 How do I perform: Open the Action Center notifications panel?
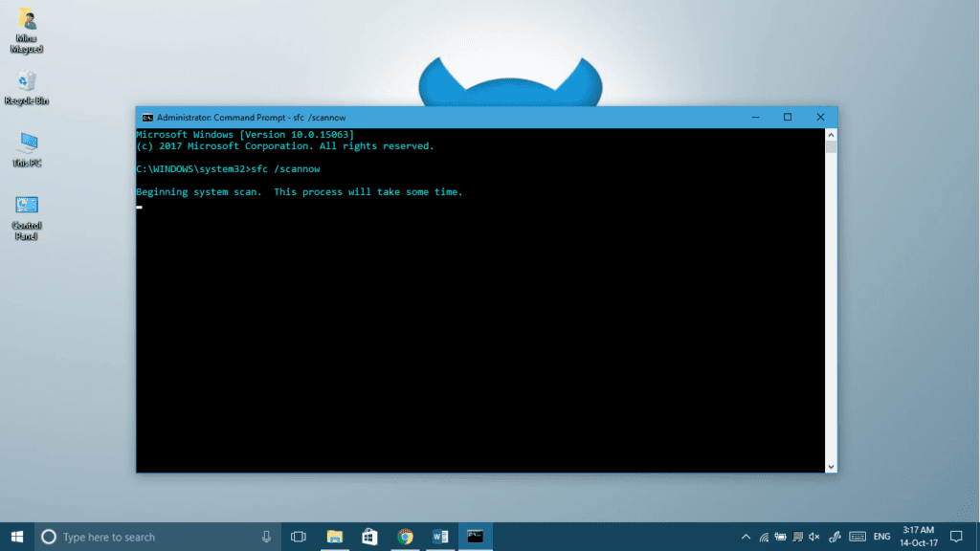coord(956,537)
